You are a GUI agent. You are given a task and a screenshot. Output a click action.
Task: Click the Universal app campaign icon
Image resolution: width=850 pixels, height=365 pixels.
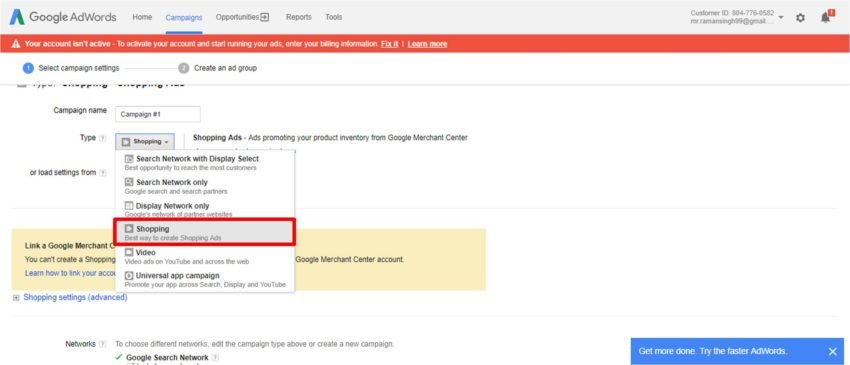coord(129,276)
